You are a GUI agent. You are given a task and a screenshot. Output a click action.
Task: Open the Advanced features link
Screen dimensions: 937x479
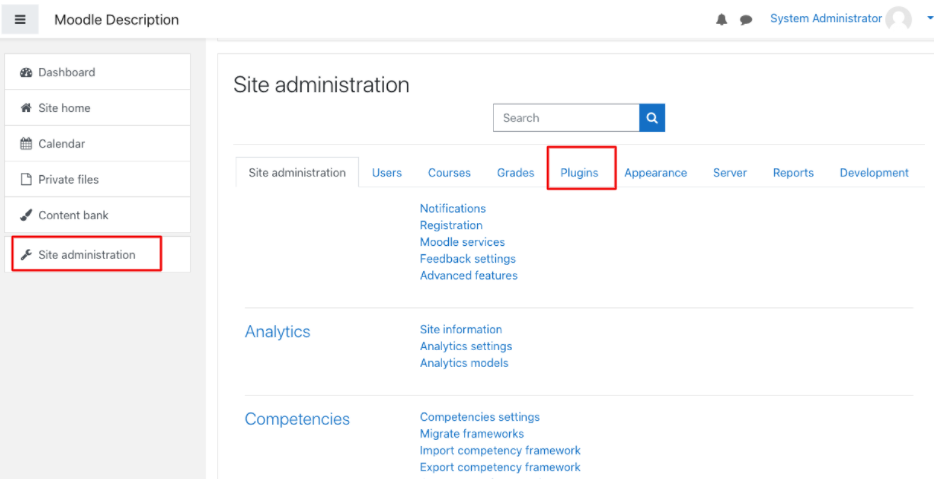coord(468,275)
